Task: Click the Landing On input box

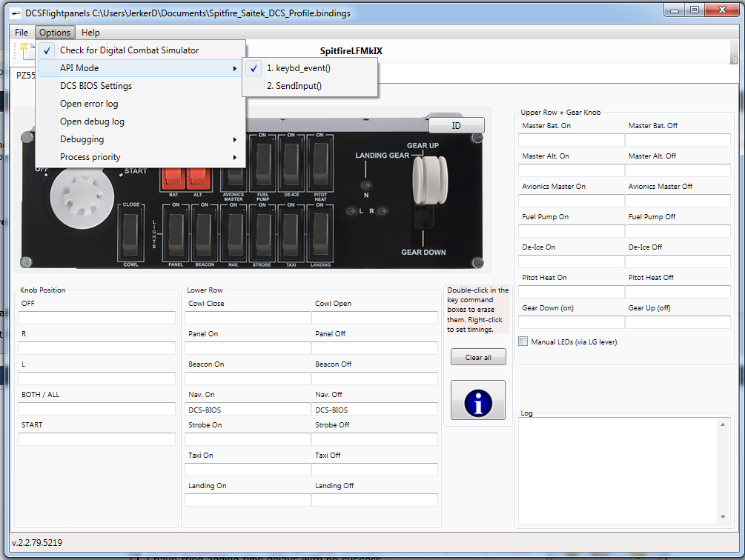Action: coord(248,500)
